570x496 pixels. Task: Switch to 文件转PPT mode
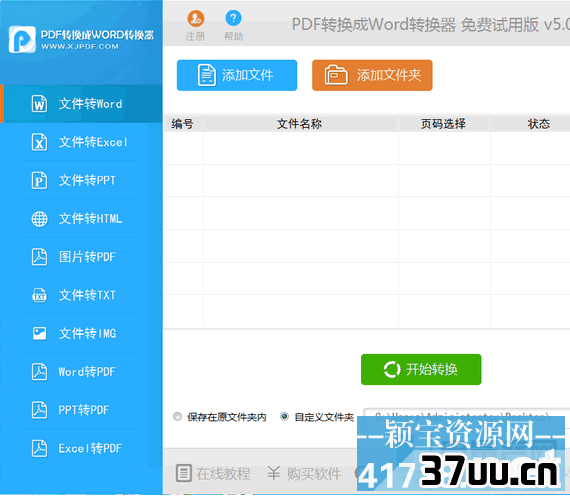coord(81,180)
